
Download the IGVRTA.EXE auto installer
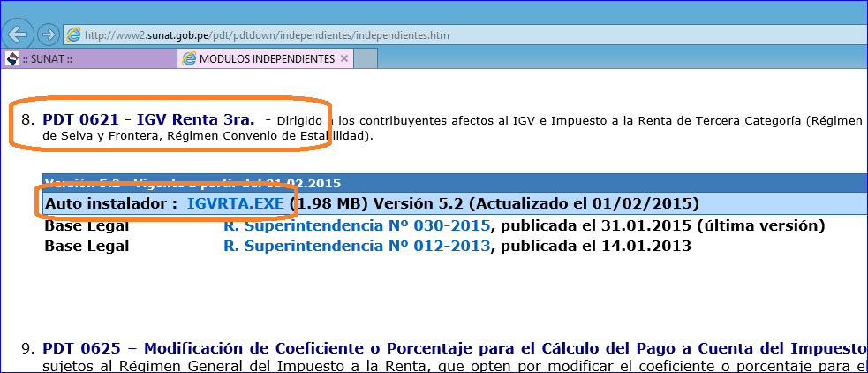coord(236,202)
